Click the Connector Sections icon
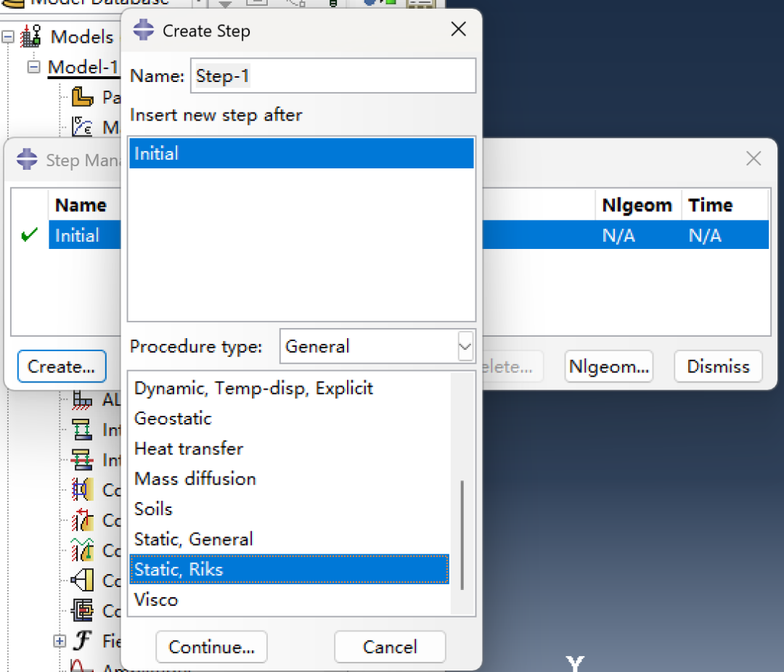Image resolution: width=784 pixels, height=672 pixels. 83,610
